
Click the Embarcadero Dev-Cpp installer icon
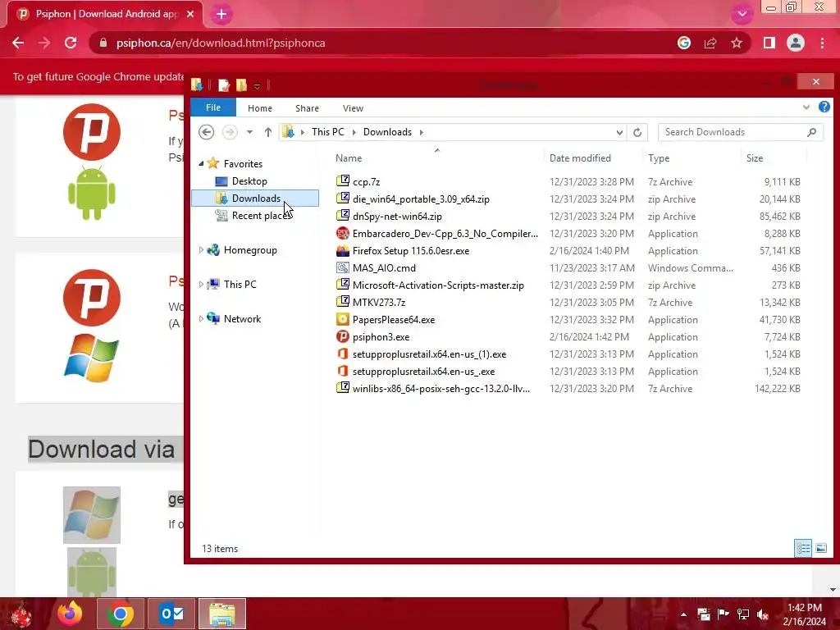coord(342,234)
